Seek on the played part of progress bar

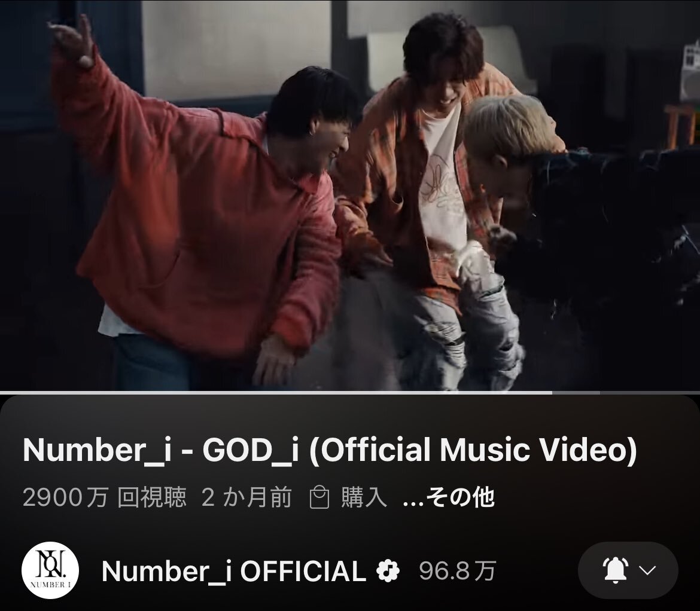point(276,392)
